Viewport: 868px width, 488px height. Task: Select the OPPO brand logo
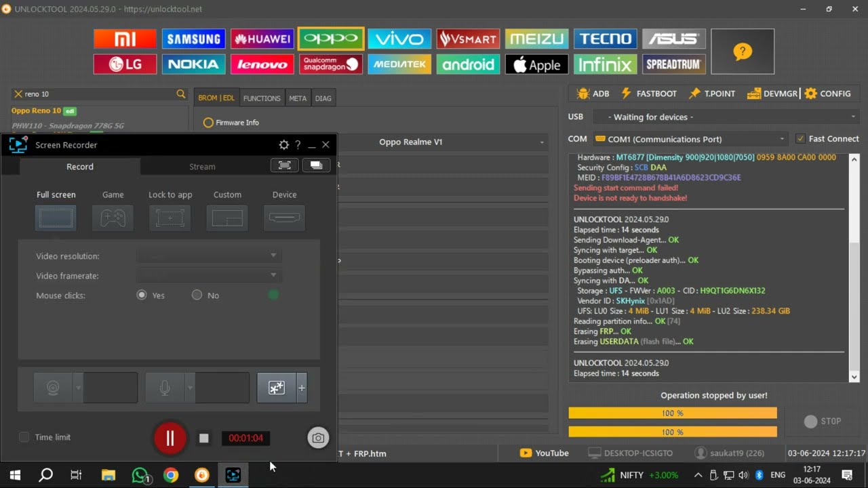[331, 39]
